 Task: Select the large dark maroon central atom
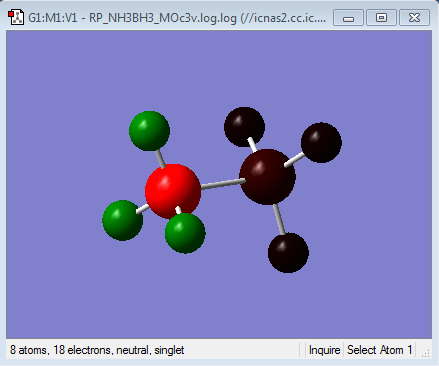(x=267, y=177)
